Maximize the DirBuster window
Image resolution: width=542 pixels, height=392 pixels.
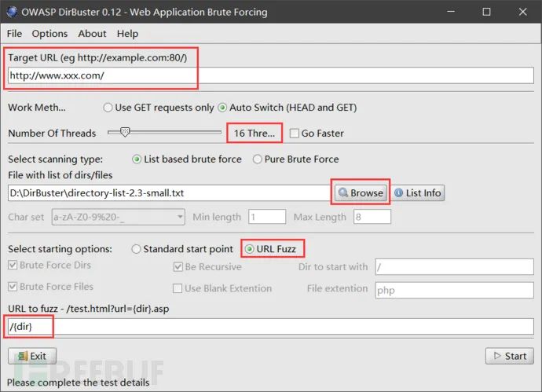click(x=486, y=12)
